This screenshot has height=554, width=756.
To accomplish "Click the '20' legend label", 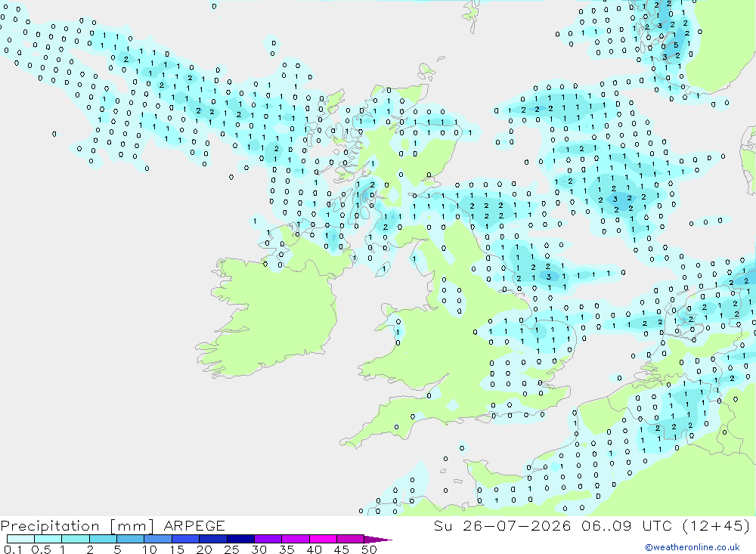I will click(x=204, y=549).
